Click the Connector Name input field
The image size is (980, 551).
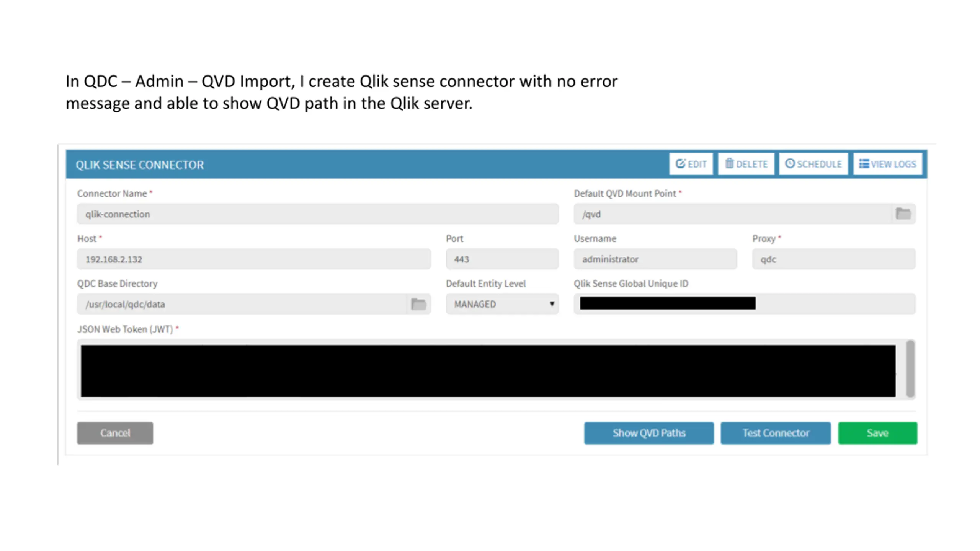pyautogui.click(x=318, y=214)
